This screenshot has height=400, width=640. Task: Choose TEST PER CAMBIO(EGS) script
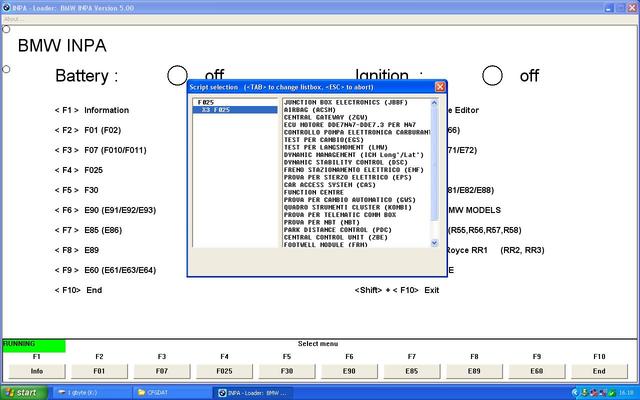[x=324, y=140]
